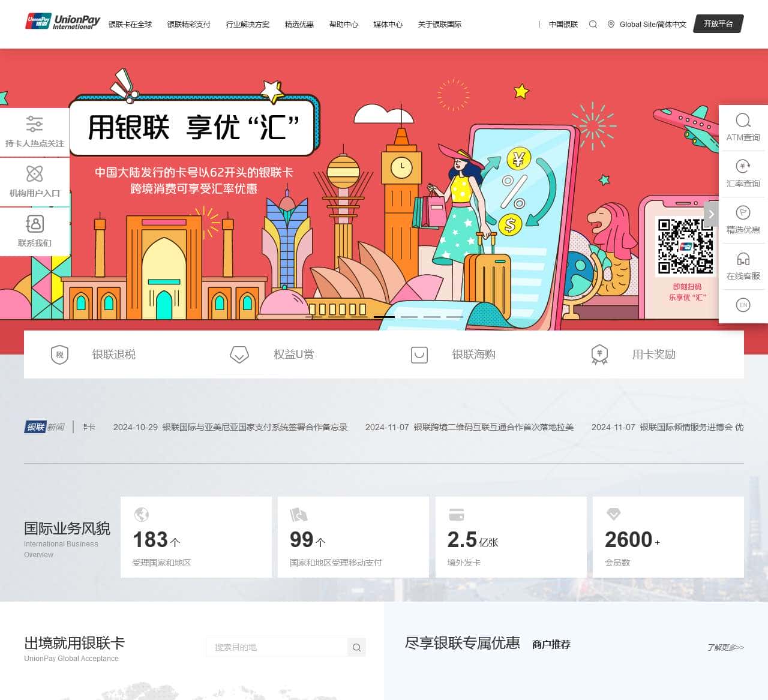
Task: Click the 银联退税 tax shield icon
Action: pos(59,354)
